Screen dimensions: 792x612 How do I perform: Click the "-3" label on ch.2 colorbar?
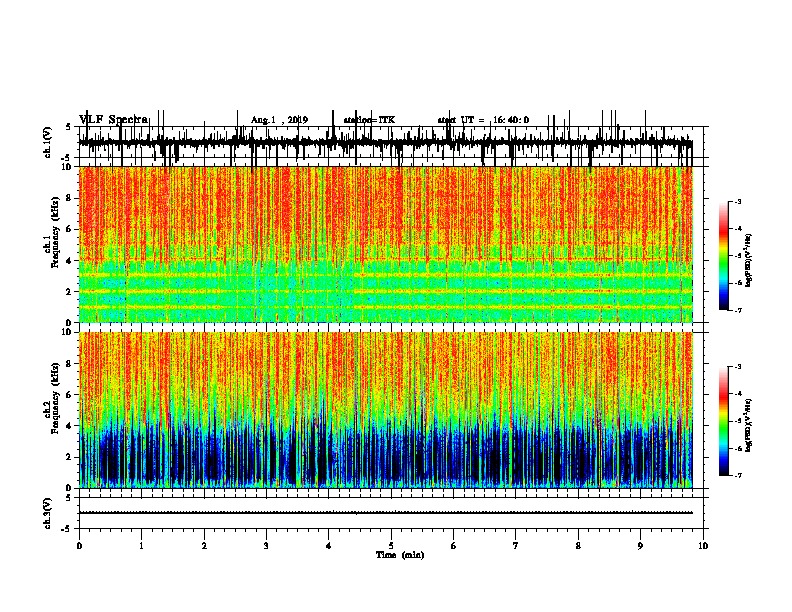(x=738, y=367)
